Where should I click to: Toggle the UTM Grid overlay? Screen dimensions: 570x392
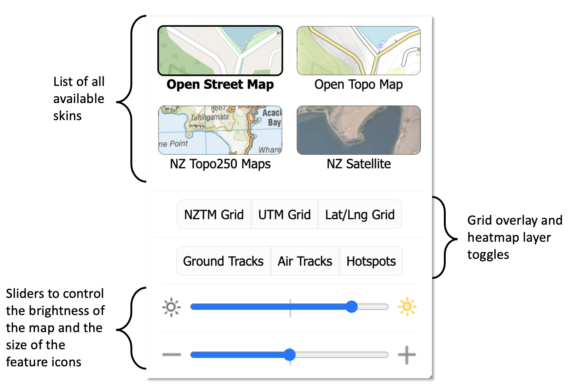pyautogui.click(x=285, y=214)
